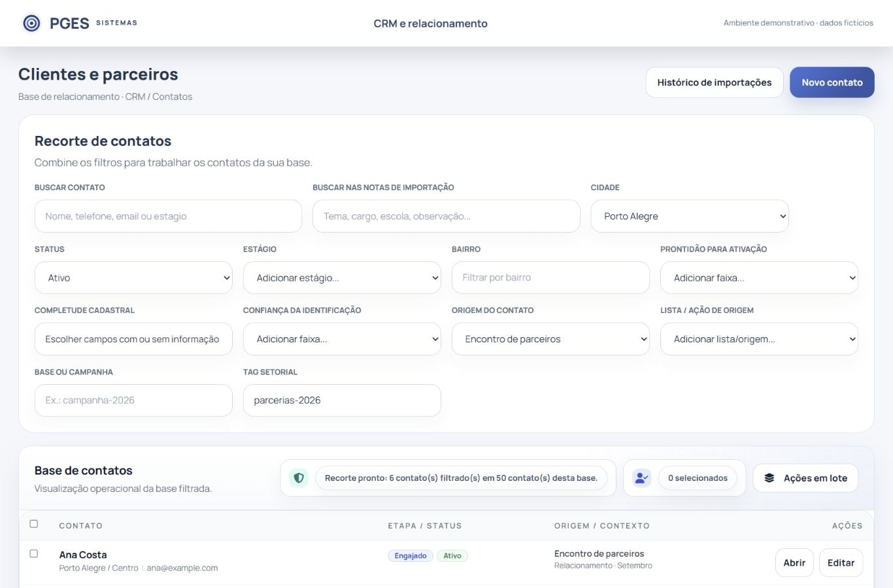Viewport: 893px width, 588px height.
Task: Click the PGES target logo icon
Action: pyautogui.click(x=31, y=24)
